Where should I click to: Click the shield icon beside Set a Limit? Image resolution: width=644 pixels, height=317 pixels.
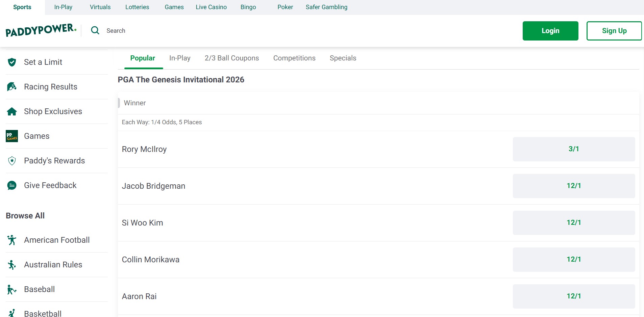[12, 62]
